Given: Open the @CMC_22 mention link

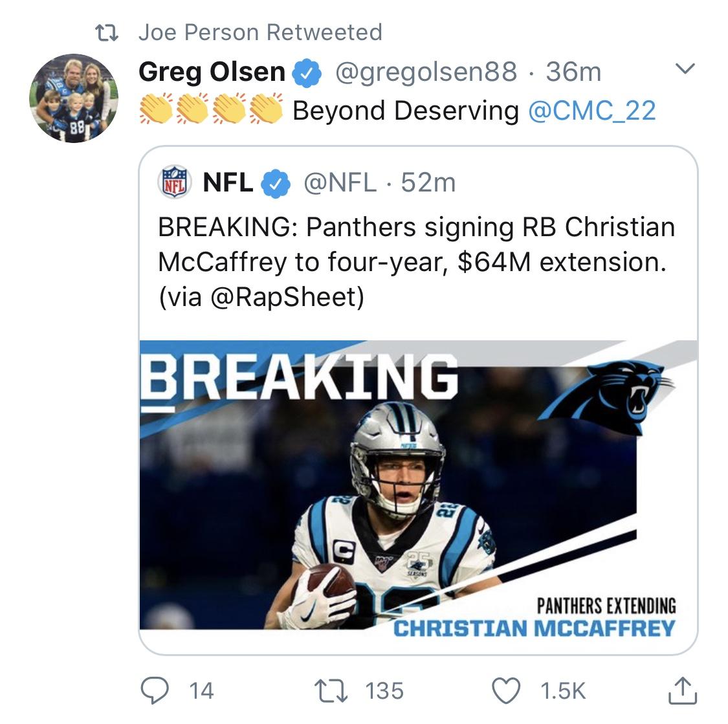Looking at the screenshot, I should (592, 111).
